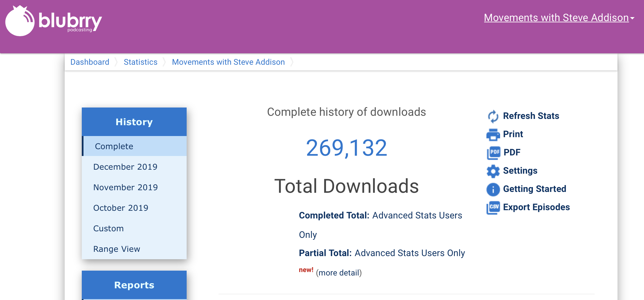
Task: Click the red new! badge
Action: (x=306, y=270)
